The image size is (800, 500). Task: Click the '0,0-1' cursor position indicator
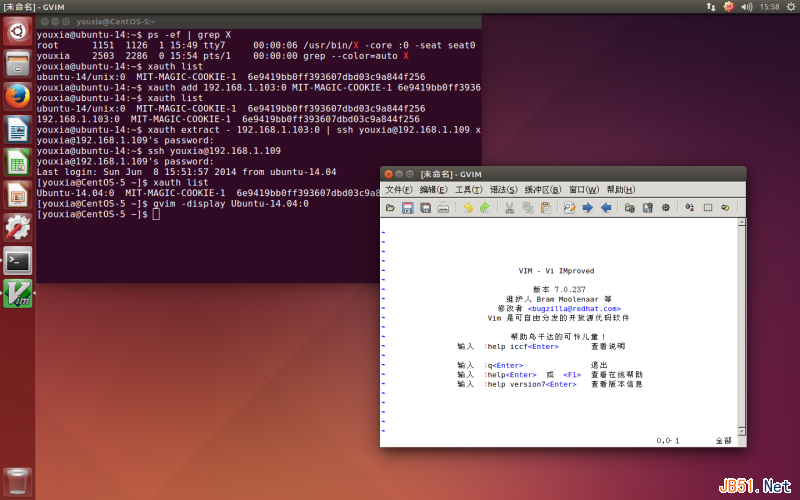point(668,441)
